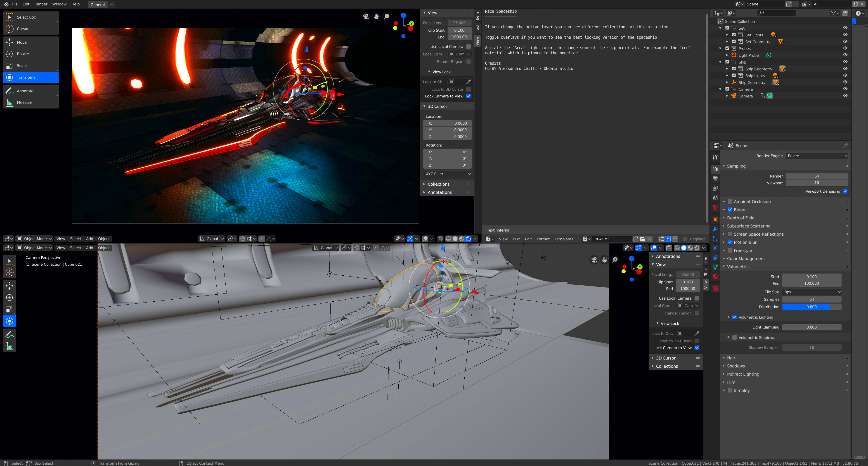Open Object Mode dropdown in top viewport header

(x=34, y=239)
